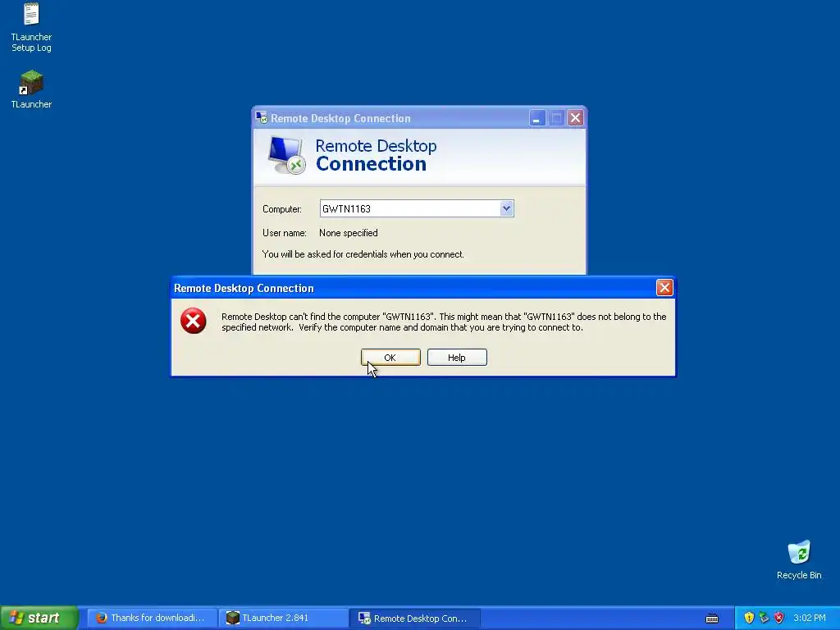This screenshot has width=840, height=630.
Task: Open the Start menu
Action: [39, 618]
